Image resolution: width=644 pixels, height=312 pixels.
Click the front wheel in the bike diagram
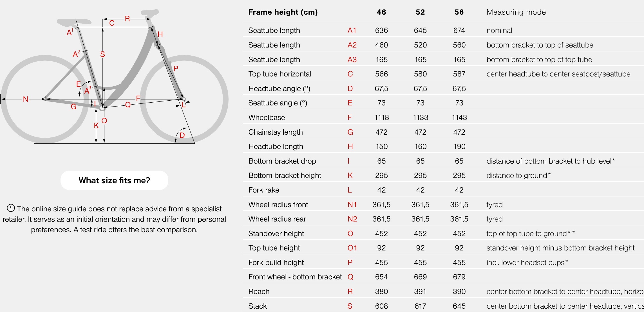(x=184, y=99)
